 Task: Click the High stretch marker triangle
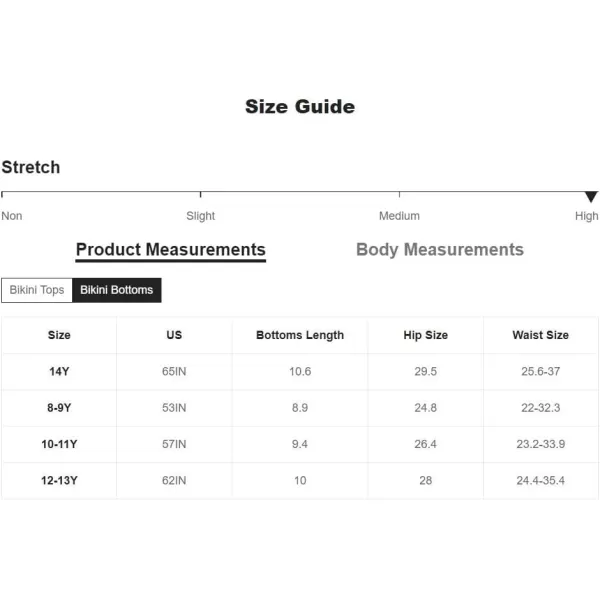(591, 196)
